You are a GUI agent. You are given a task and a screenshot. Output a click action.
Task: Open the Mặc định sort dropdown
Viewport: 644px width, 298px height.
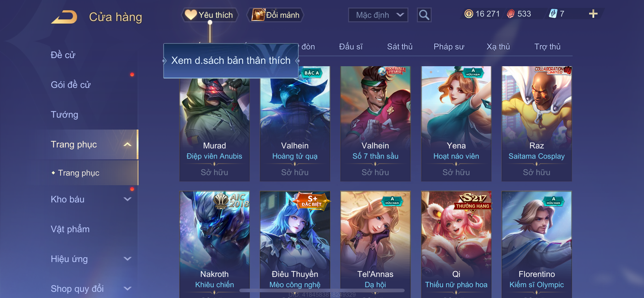coord(378,15)
